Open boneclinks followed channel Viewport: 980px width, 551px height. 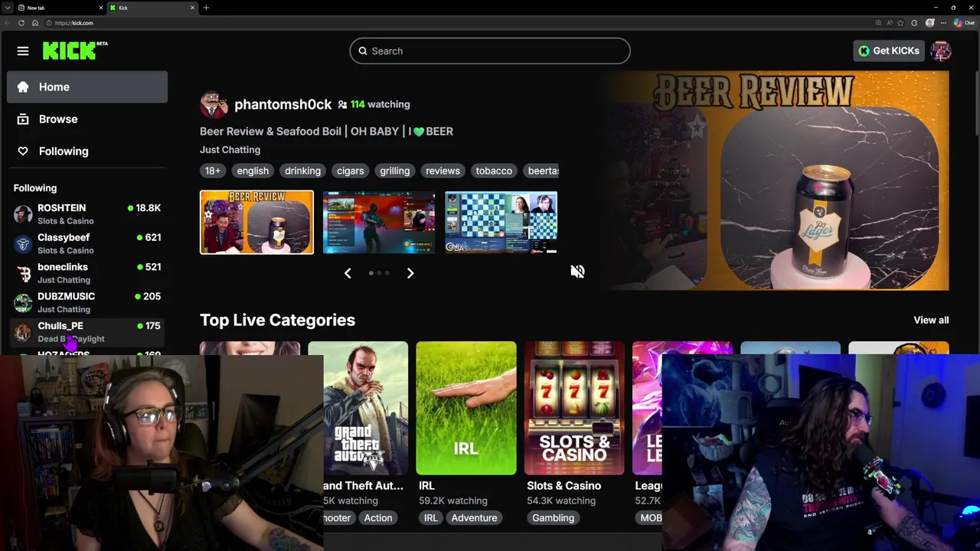[x=87, y=273]
